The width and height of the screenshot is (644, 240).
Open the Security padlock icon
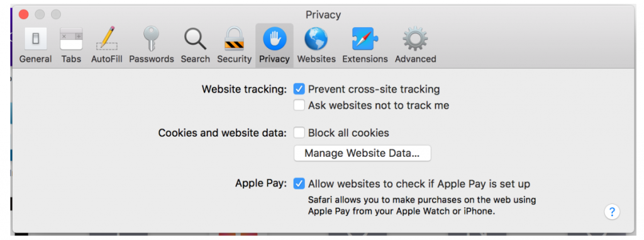click(x=234, y=39)
